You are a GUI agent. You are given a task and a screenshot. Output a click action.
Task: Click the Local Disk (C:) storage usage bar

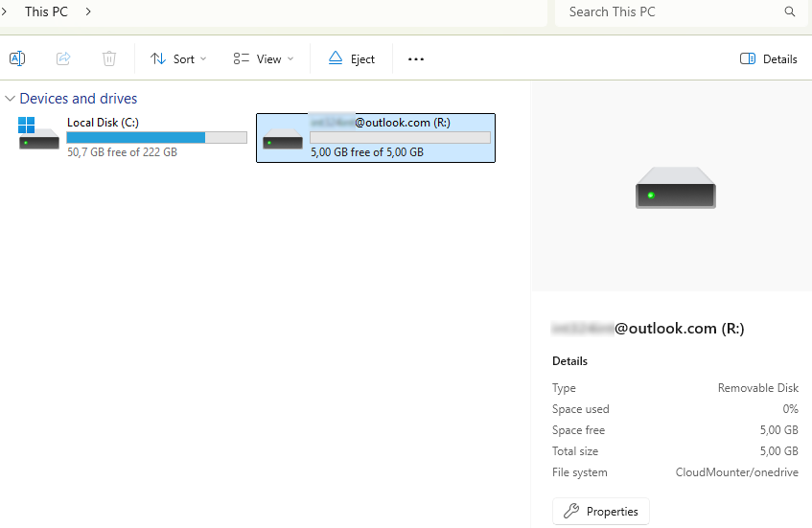coord(156,138)
